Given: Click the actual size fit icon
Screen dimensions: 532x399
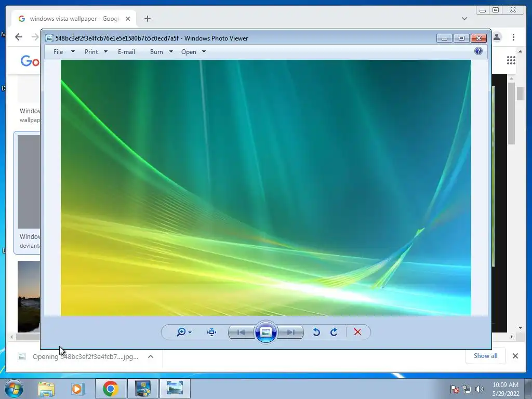Looking at the screenshot, I should coord(212,332).
